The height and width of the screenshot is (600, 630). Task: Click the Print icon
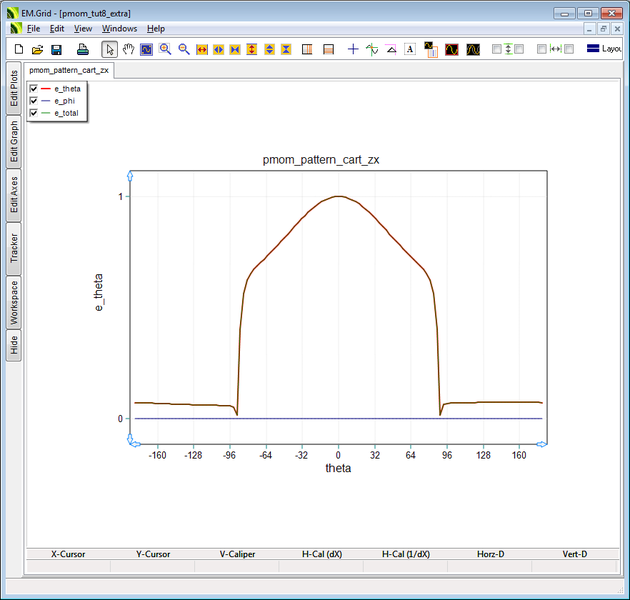tap(84, 49)
